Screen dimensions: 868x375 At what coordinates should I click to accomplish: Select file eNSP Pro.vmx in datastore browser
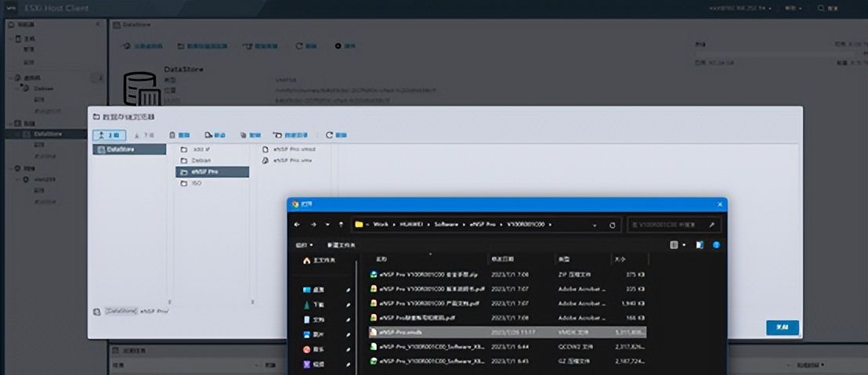[x=287, y=160]
